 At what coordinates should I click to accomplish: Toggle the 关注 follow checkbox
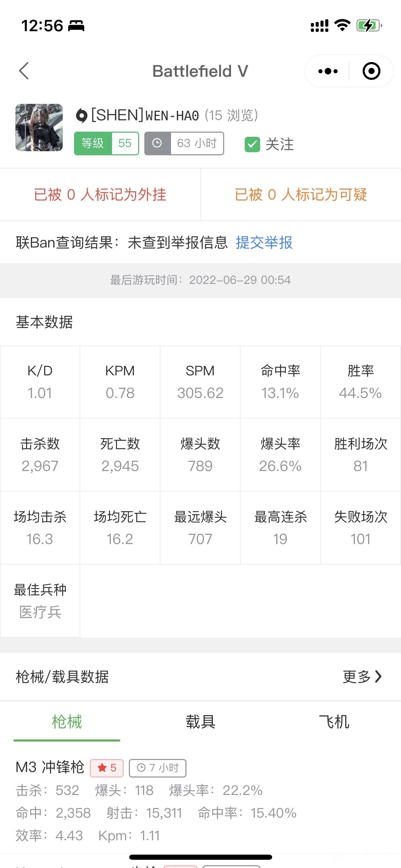(x=252, y=144)
